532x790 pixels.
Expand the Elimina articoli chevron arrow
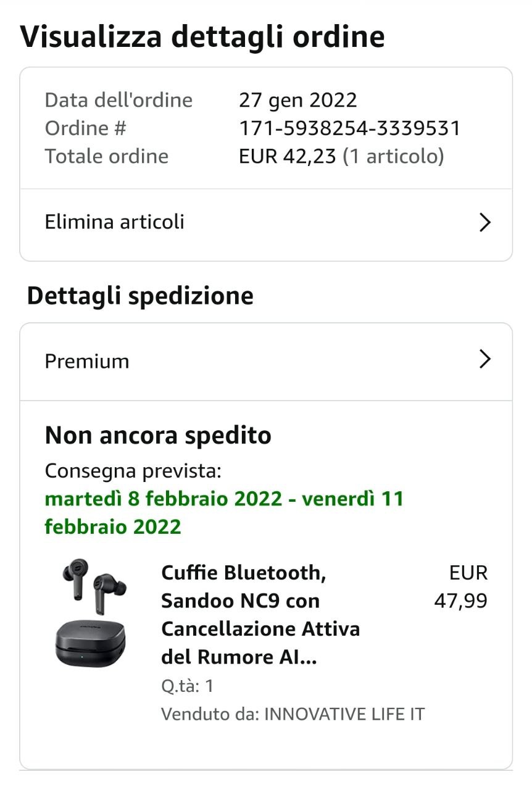tap(485, 223)
